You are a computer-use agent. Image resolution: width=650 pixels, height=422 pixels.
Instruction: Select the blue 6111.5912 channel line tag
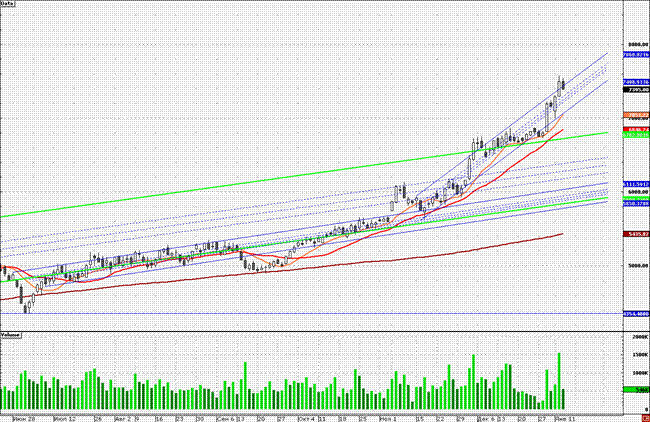coord(636,184)
